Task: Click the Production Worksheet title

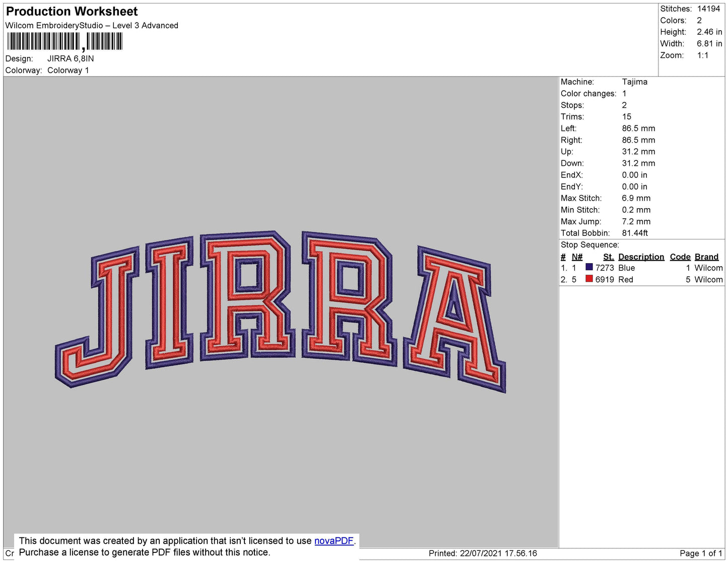Action: (x=72, y=12)
